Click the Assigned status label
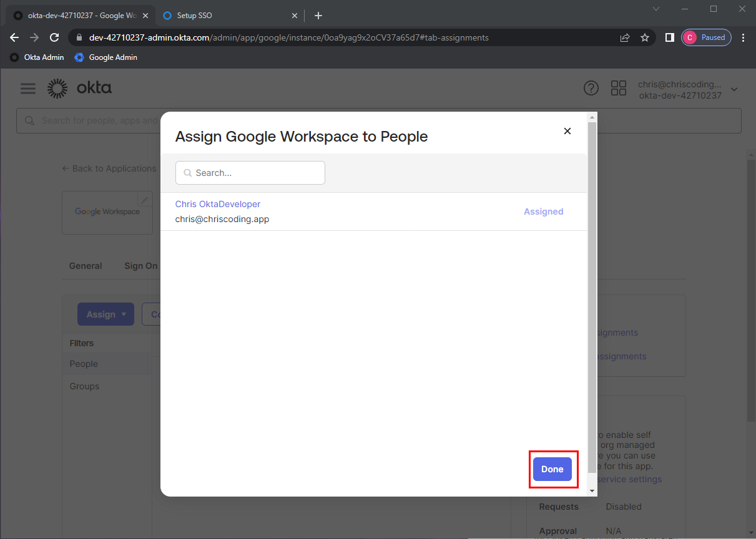The height and width of the screenshot is (539, 756). [544, 211]
